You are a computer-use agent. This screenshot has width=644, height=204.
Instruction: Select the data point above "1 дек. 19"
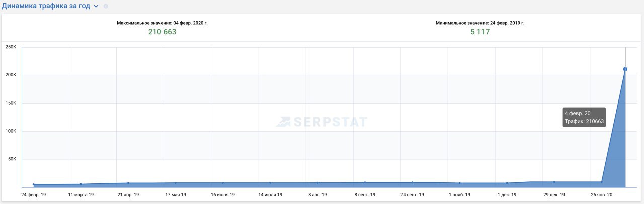pyautogui.click(x=507, y=183)
